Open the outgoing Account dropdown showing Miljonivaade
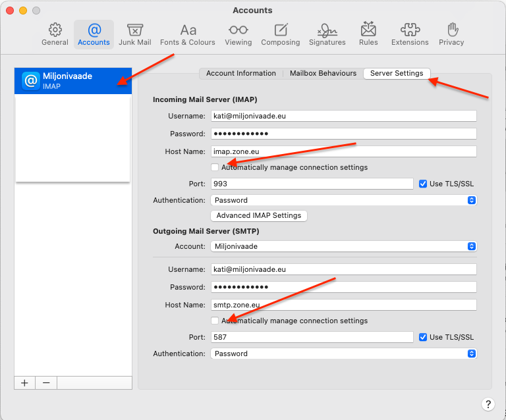Screen dimensions: 506x420 (x=343, y=246)
